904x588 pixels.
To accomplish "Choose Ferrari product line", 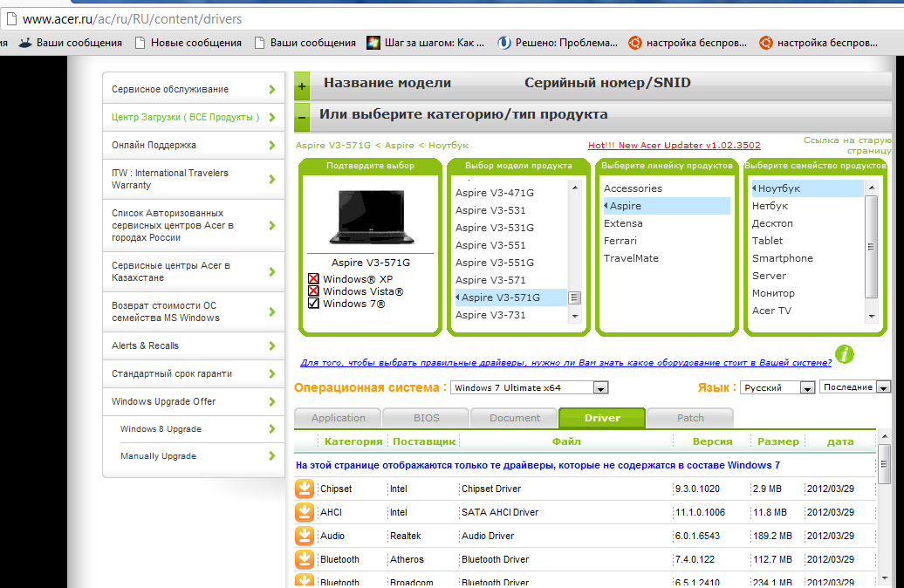I will coord(620,241).
